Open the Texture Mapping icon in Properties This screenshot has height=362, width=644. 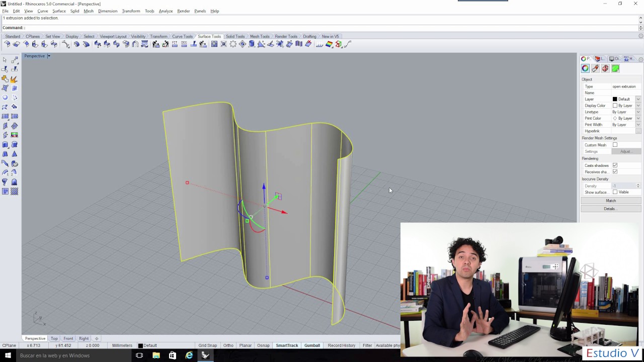(605, 68)
